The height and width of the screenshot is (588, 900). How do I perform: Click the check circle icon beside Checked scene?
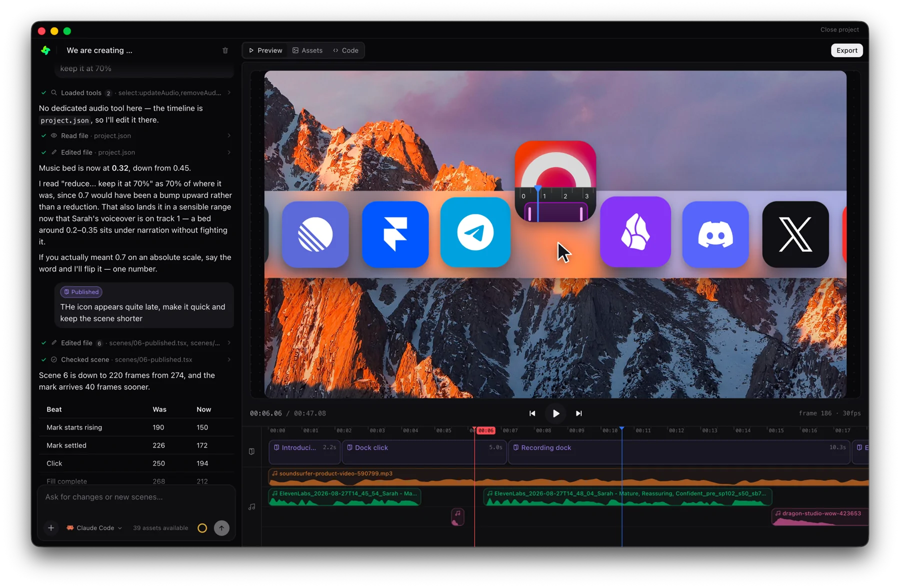(x=54, y=359)
